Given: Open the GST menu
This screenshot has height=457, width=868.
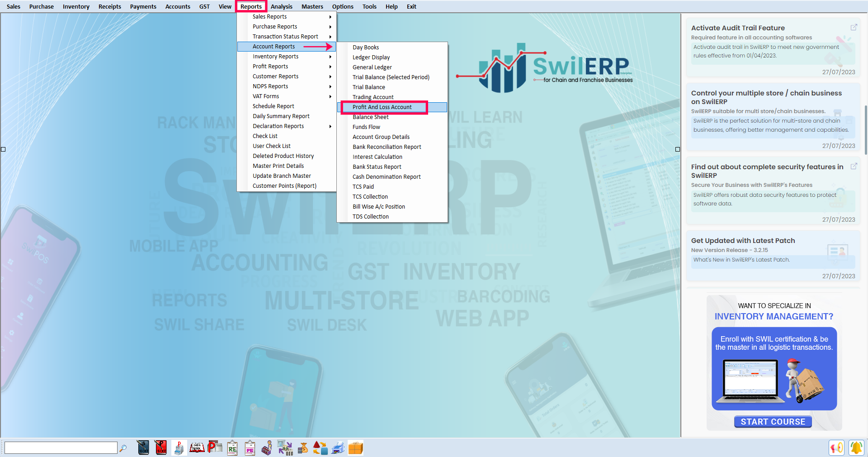Looking at the screenshot, I should pyautogui.click(x=204, y=6).
